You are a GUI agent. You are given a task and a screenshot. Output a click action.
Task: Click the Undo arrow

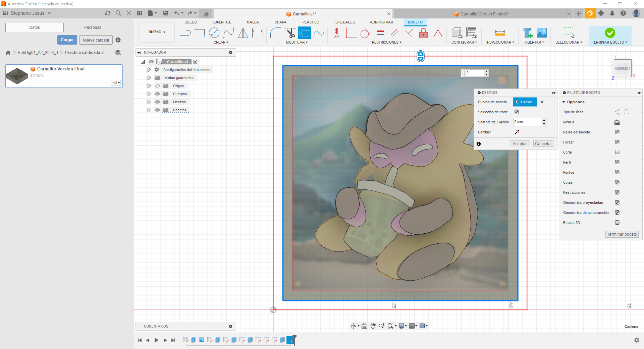pos(177,13)
